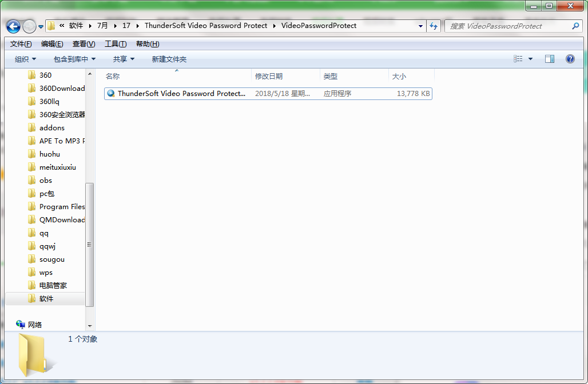588x384 pixels.
Task: Select ThunderSoft Video Password Protect application file
Action: (x=268, y=94)
